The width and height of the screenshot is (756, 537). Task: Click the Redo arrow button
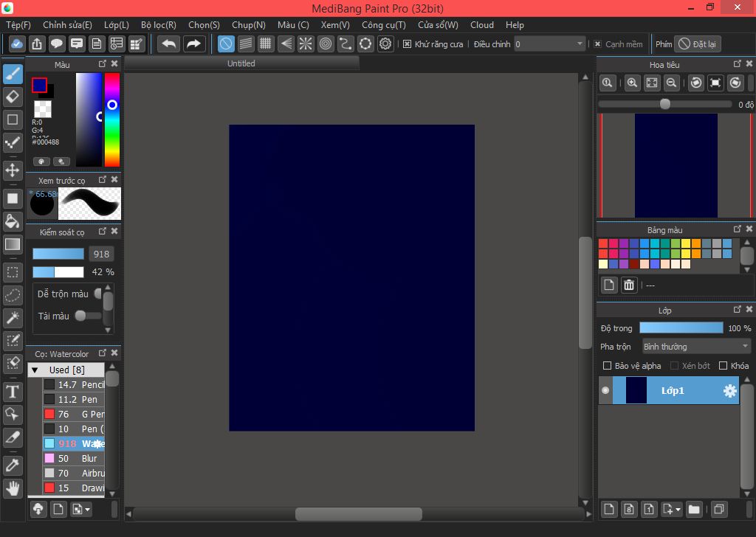pos(194,44)
